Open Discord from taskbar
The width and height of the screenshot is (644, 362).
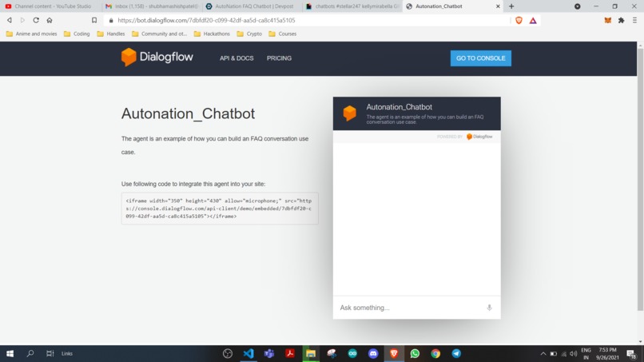click(373, 353)
